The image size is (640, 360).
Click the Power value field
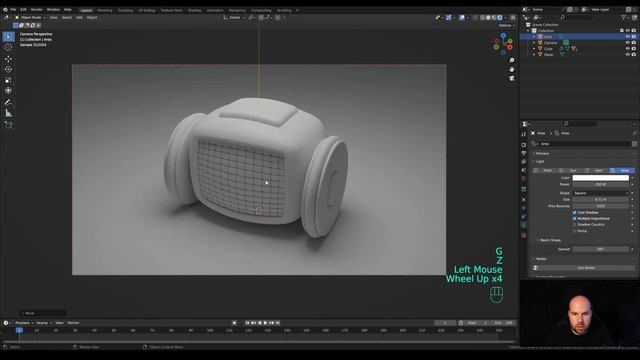(600, 184)
